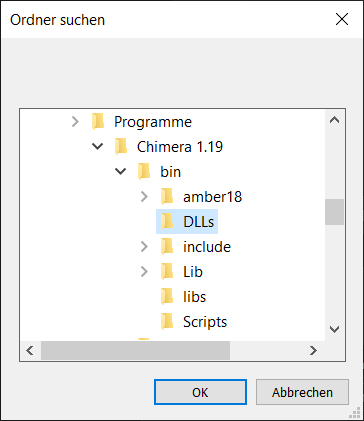Click the amber18 folder icon
This screenshot has width=364, height=421.
tap(167, 197)
